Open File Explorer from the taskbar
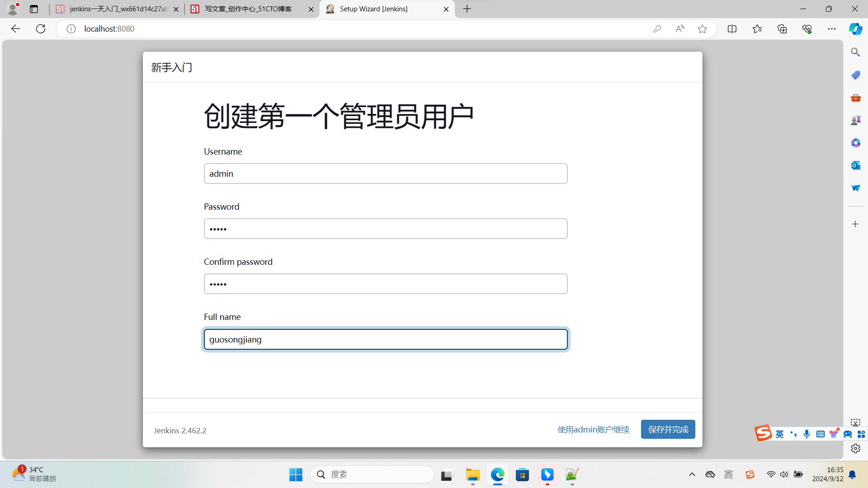The width and height of the screenshot is (868, 488). point(472,474)
